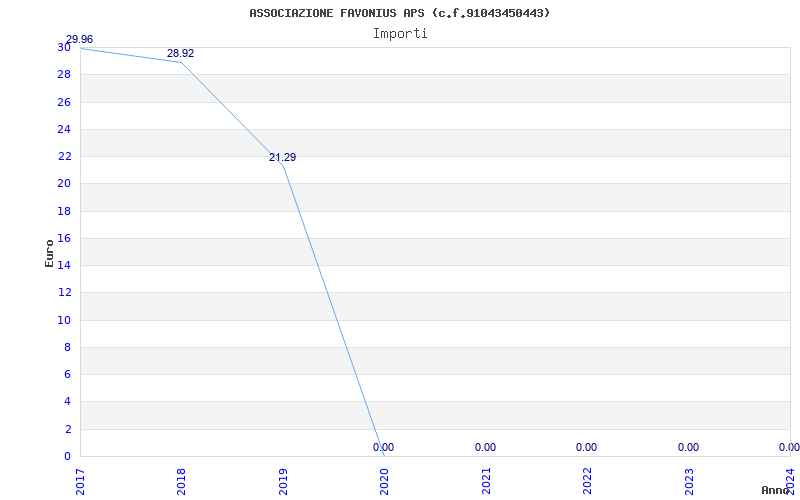Click the 2024 x-axis label
Screen dimensions: 800x500
[x=790, y=482]
